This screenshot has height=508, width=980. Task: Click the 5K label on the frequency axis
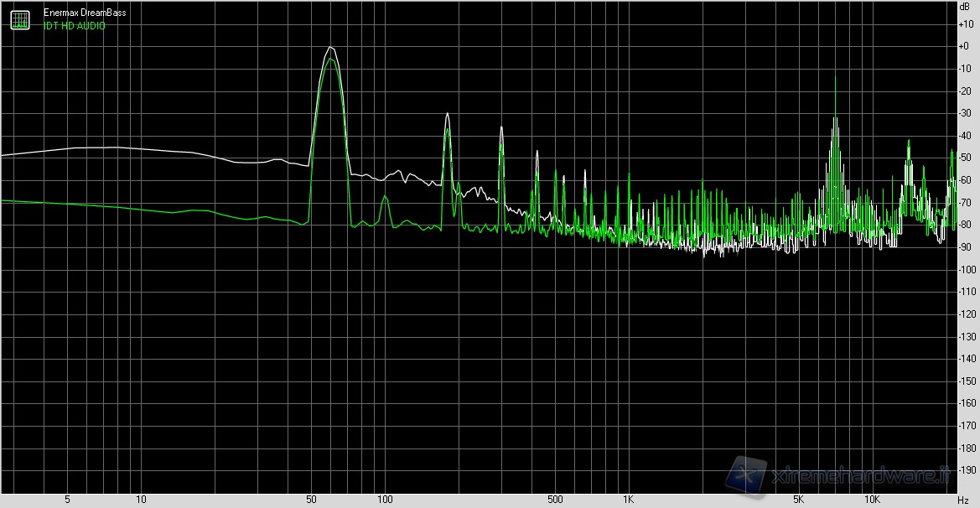click(799, 500)
